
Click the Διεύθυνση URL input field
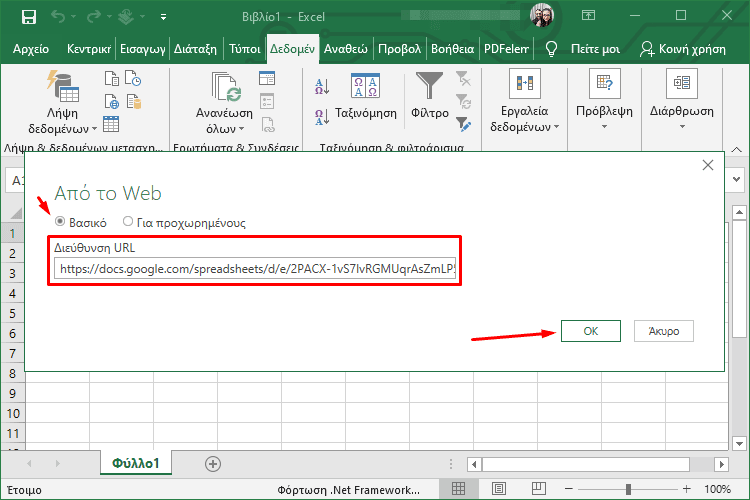[255, 268]
